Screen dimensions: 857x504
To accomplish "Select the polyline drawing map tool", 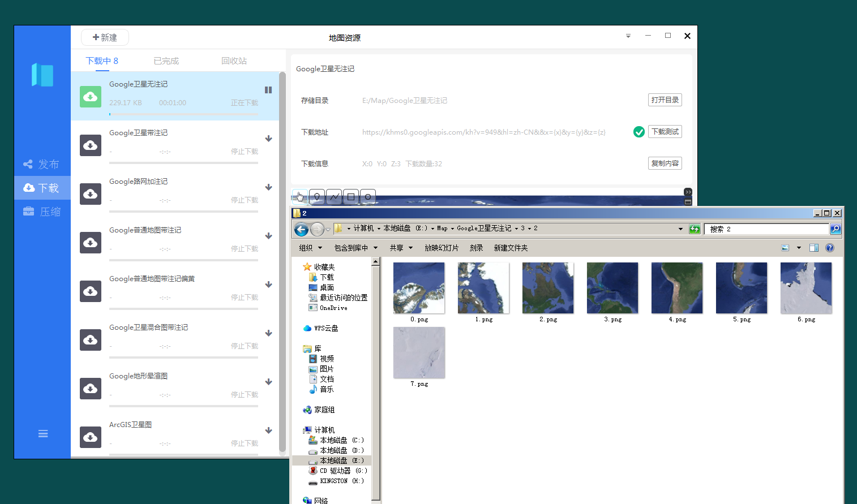I will tap(334, 196).
